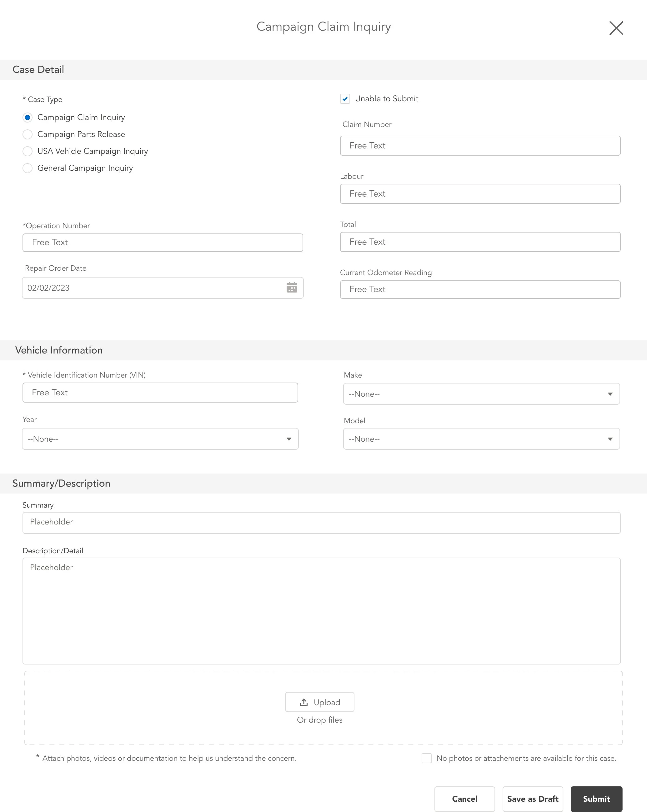Focus the Claim Number text field
Image resolution: width=647 pixels, height=812 pixels.
click(x=480, y=146)
